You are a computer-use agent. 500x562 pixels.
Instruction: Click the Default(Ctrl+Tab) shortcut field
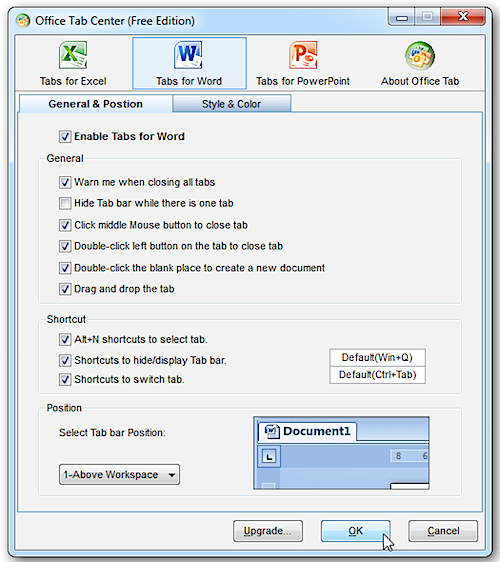[x=377, y=375]
